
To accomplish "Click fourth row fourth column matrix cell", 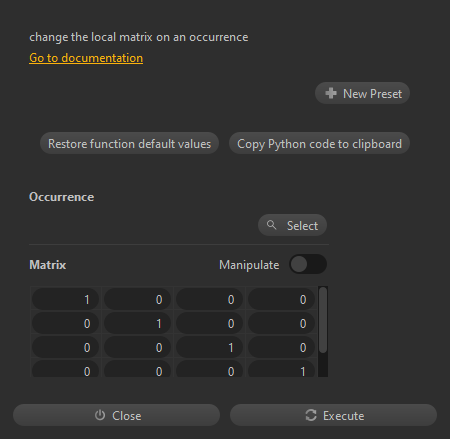I will pos(281,369).
